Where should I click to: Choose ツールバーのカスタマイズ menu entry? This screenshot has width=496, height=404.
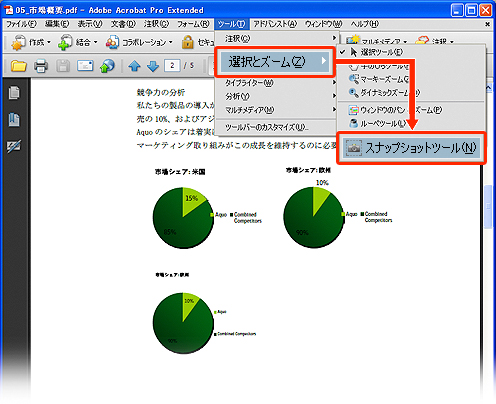[x=276, y=127]
